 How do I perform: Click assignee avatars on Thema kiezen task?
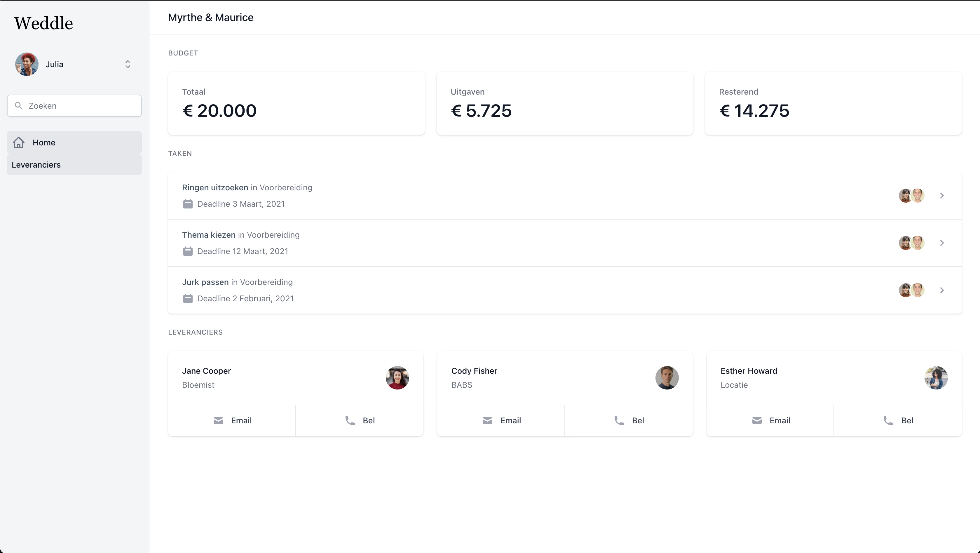pyautogui.click(x=911, y=243)
